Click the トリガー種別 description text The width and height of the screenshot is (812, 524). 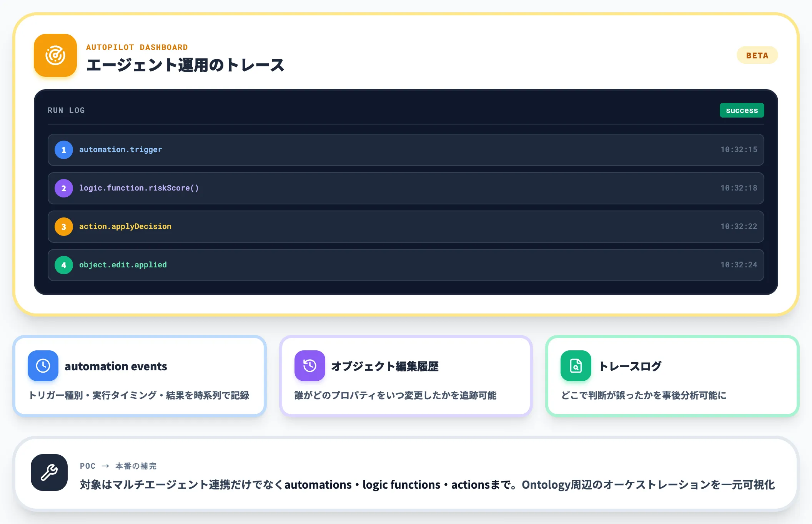coord(139,395)
